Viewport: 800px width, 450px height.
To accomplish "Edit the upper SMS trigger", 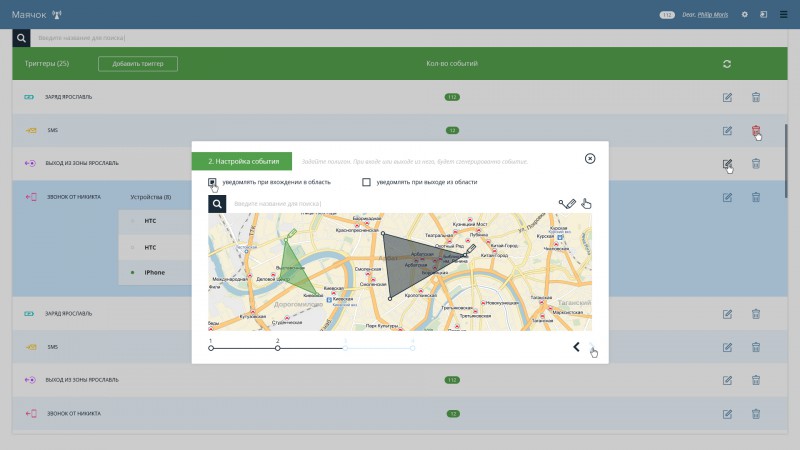I will point(728,131).
